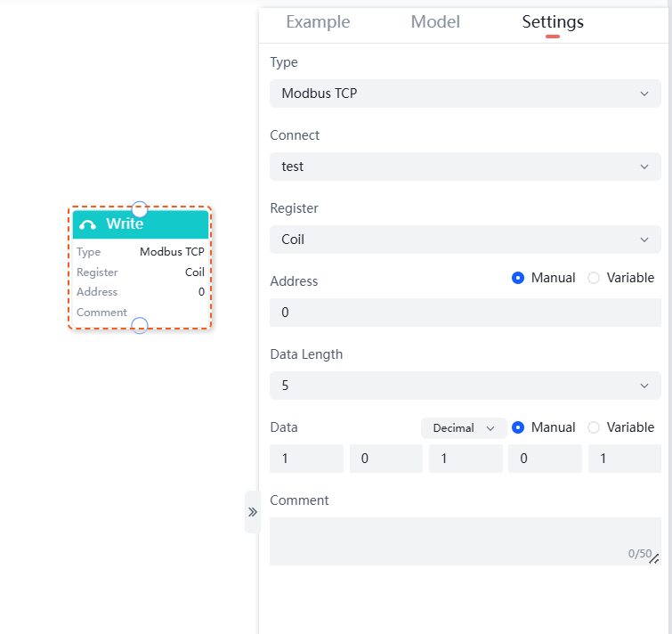Click the first Data value field

click(x=306, y=459)
